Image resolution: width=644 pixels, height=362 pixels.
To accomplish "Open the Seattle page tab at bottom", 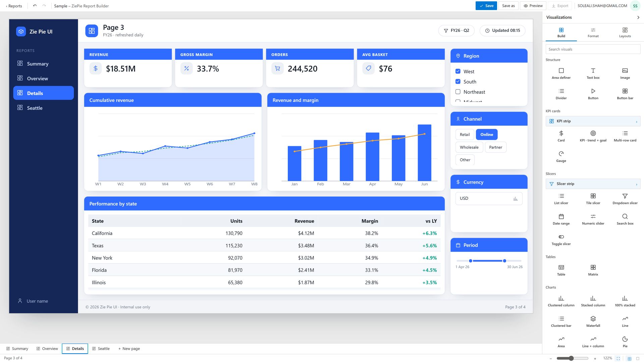I will click(x=101, y=349).
